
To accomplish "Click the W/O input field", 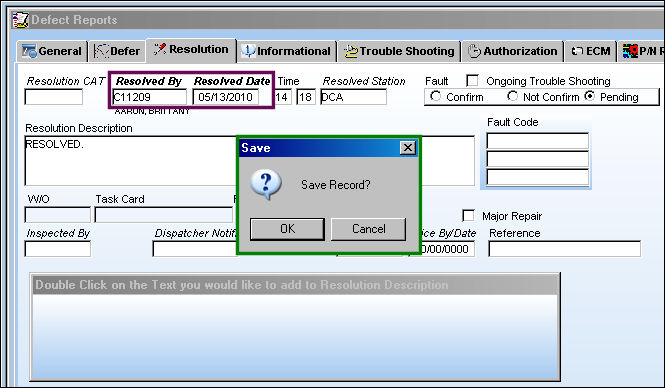I will pos(58,215).
